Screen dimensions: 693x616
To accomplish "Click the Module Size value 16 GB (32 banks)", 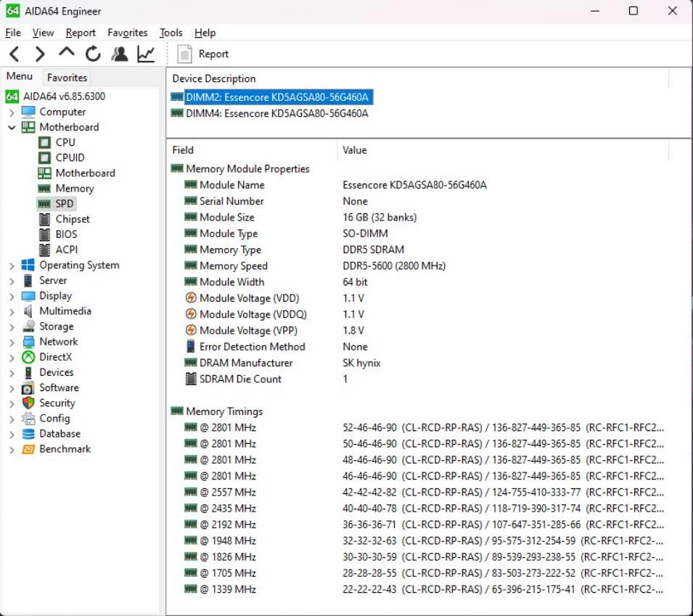I will coord(380,218).
